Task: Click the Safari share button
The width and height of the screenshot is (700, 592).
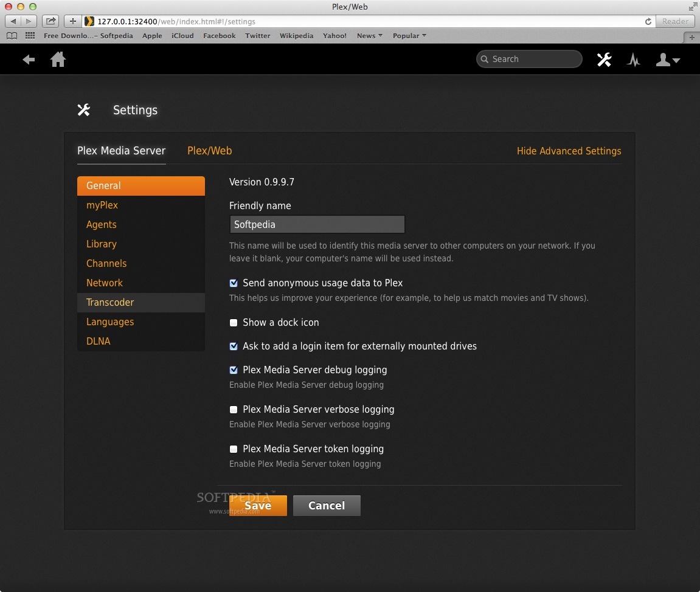Action: tap(51, 21)
